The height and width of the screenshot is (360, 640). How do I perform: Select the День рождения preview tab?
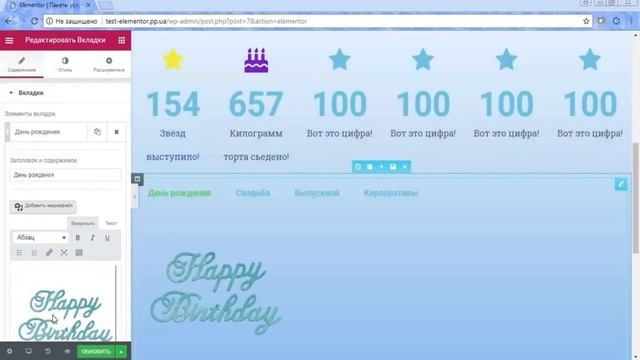179,193
